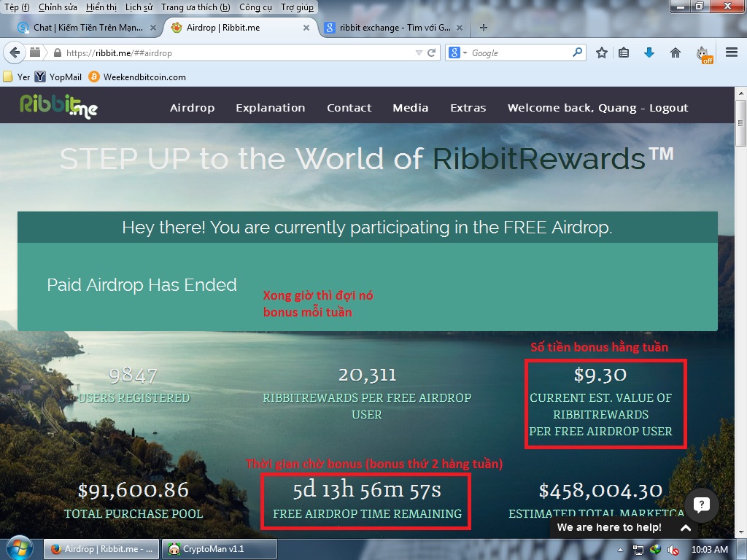Go to the browser home page icon

pyautogui.click(x=675, y=52)
